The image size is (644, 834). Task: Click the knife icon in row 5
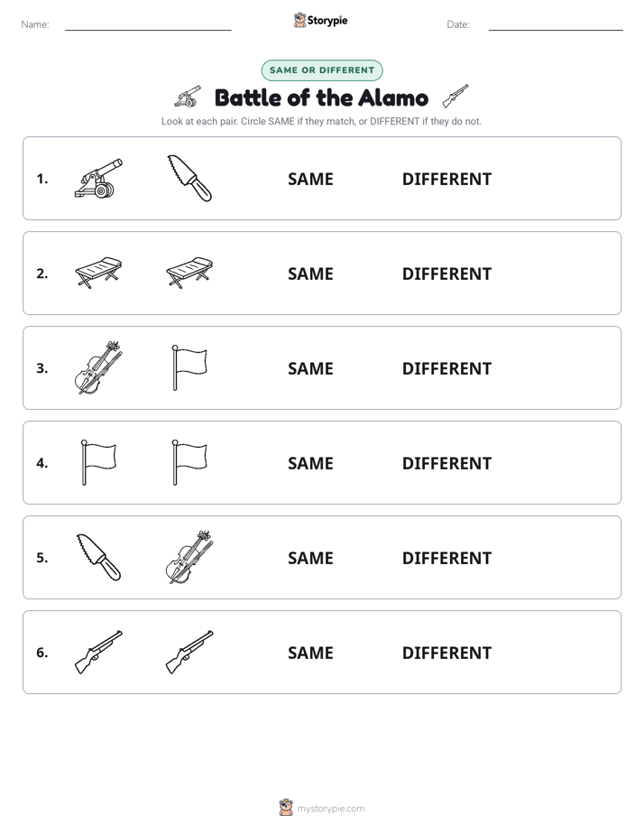[x=99, y=557]
